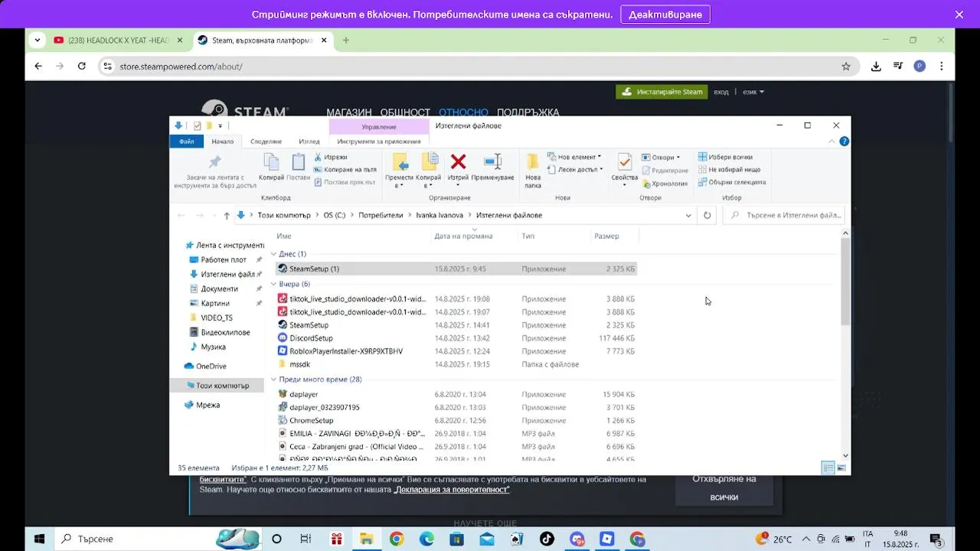This screenshot has width=980, height=551.
Task: Collapse the Explorer ribbon with the chevron
Action: [x=832, y=142]
